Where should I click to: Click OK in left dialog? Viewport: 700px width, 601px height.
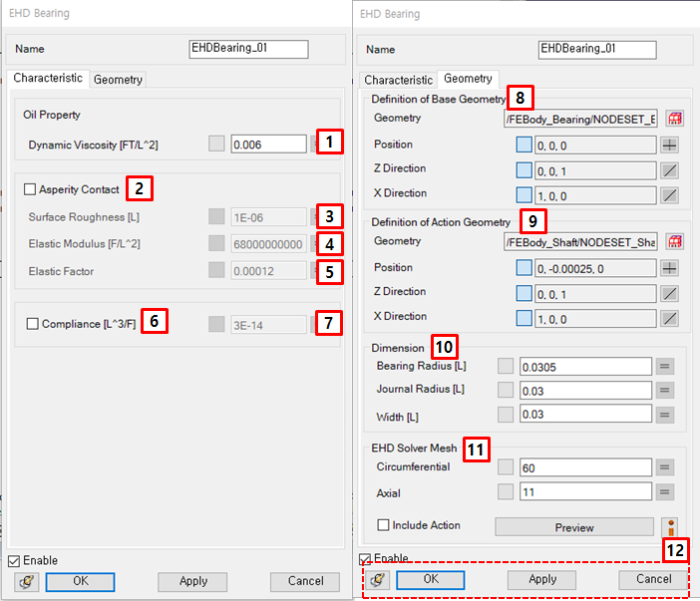(81, 582)
